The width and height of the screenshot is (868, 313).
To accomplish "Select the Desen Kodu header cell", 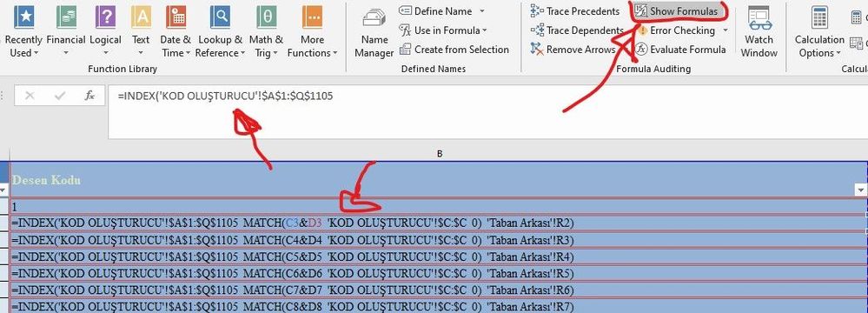I will click(x=439, y=179).
